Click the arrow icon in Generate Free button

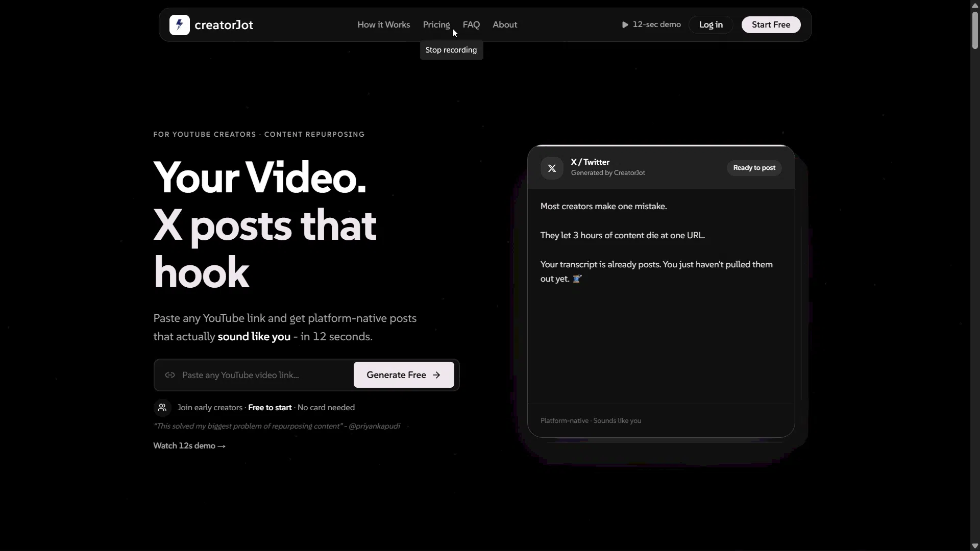(436, 375)
